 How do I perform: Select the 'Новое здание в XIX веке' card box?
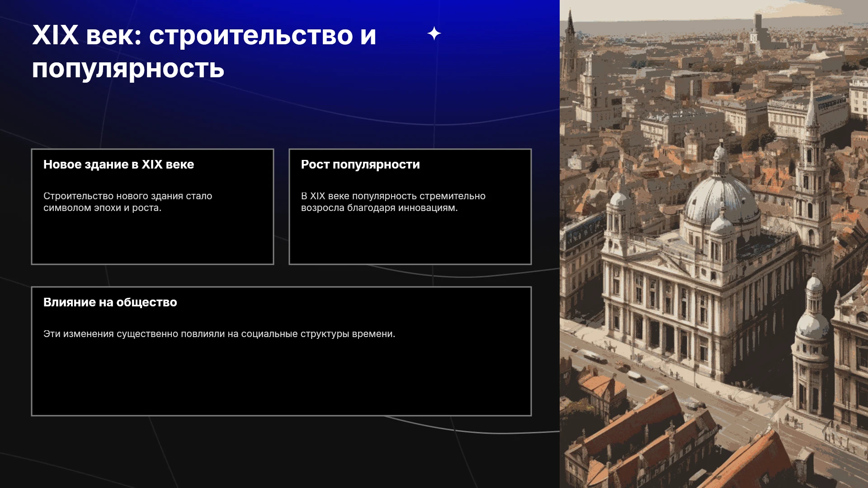click(152, 206)
